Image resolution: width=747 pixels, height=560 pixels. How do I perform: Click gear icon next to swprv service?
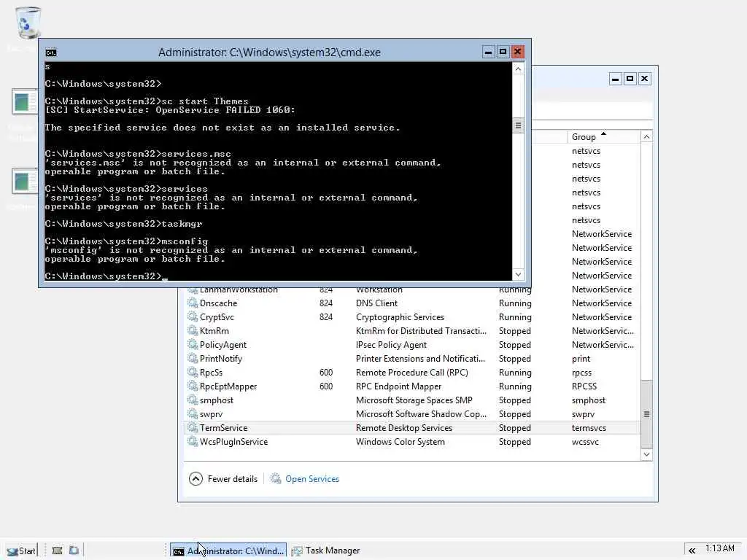(x=193, y=414)
